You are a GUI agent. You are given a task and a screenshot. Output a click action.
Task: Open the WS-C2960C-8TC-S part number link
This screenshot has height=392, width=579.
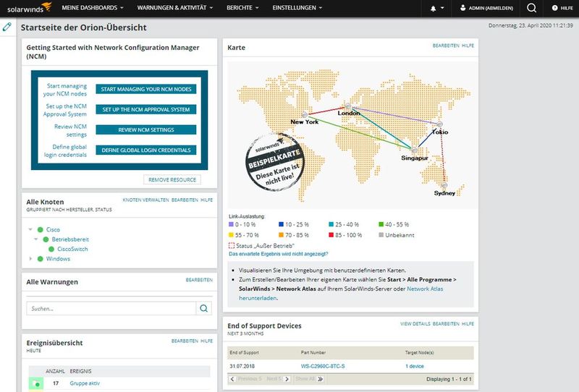coord(323,366)
